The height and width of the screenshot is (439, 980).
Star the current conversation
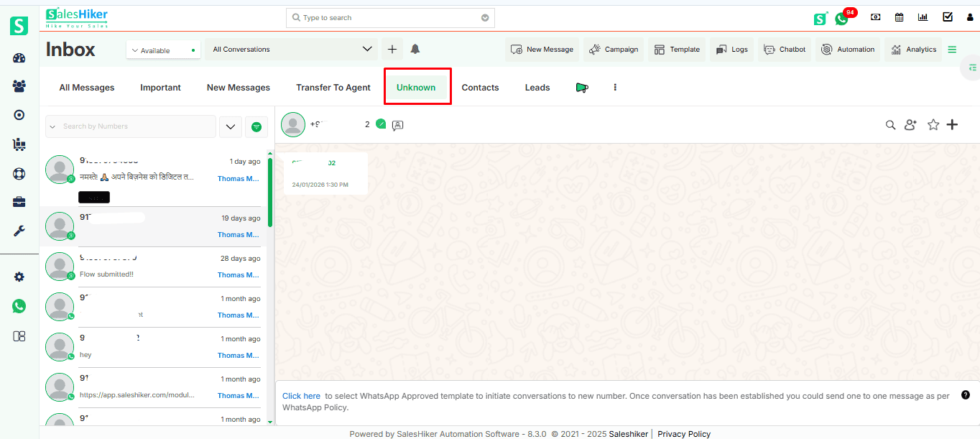pos(933,125)
